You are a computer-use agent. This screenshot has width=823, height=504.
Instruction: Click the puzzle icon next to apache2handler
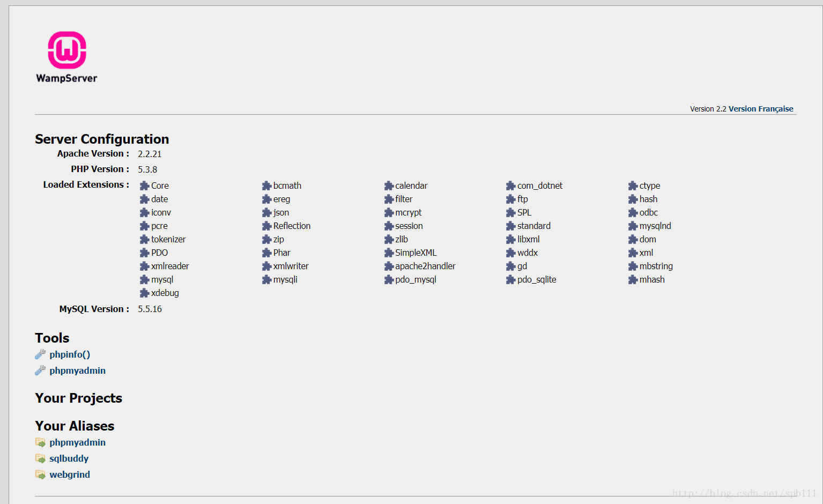point(389,266)
